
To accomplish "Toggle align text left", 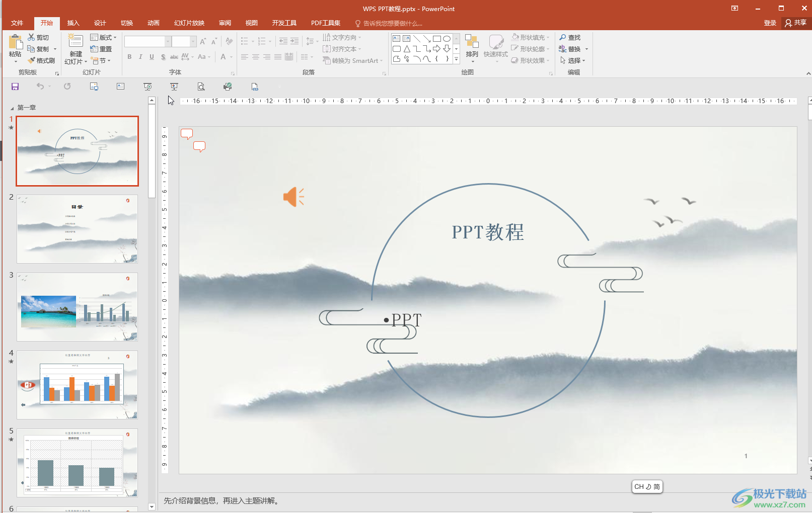I will 245,57.
